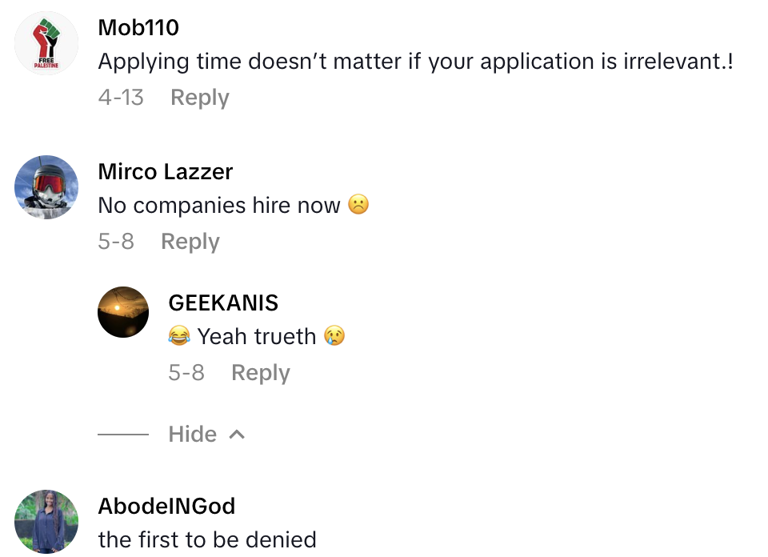Click the sad face emoji in Mirco Lazzer's comment
This screenshot has height=557, width=768.
point(358,205)
